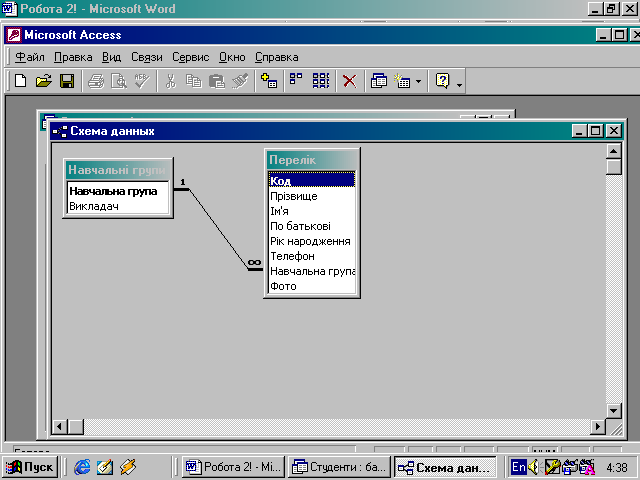Viewport: 640px width, 480px height.
Task: Click the New database toolbar icon
Action: coord(21,81)
